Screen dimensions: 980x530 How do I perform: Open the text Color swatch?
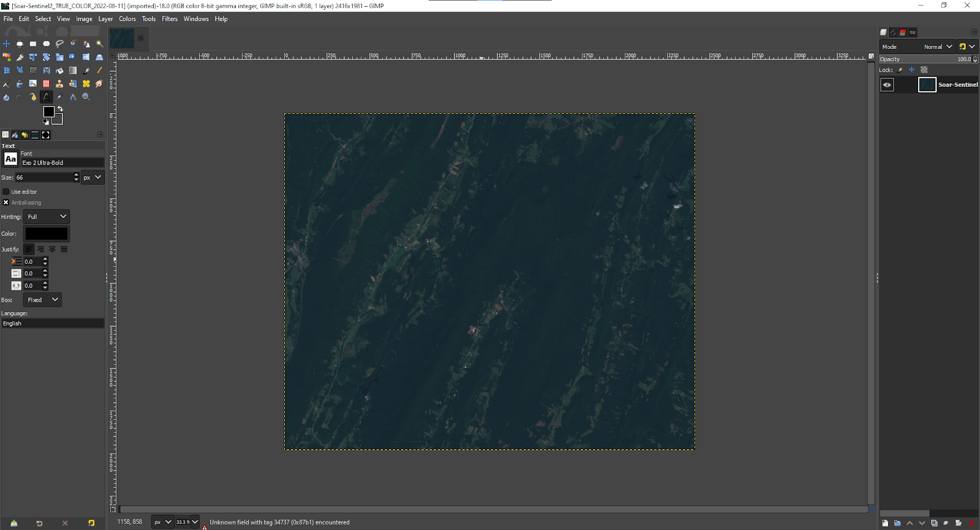(x=47, y=234)
